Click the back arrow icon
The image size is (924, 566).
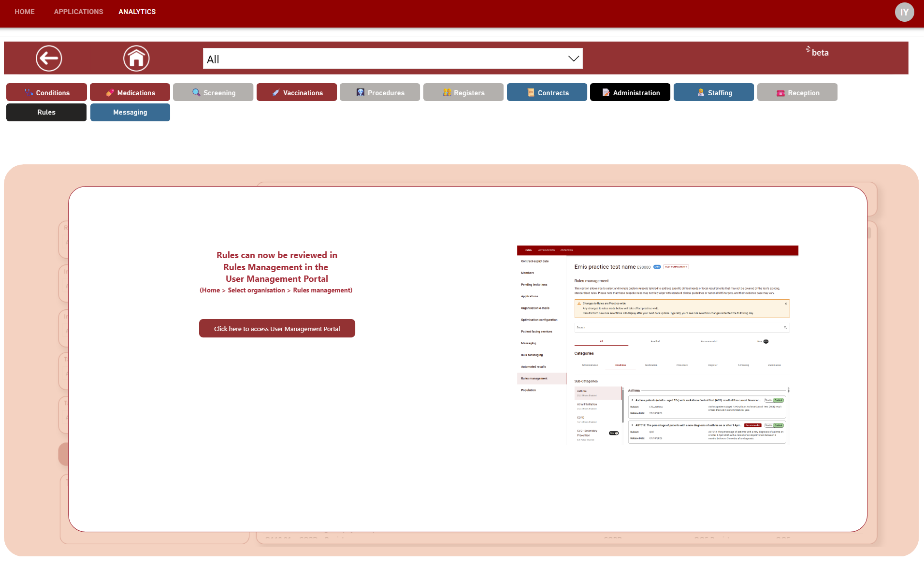[49, 58]
